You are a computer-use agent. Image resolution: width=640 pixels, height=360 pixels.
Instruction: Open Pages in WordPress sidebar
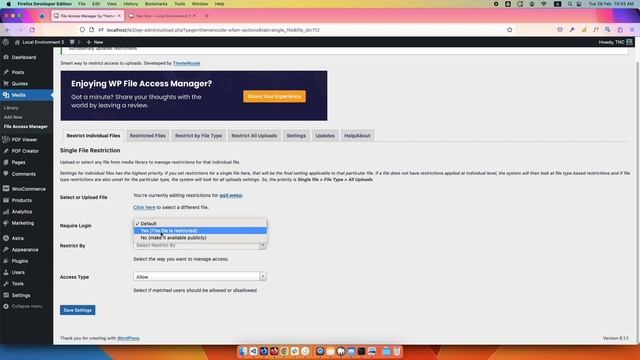(x=18, y=162)
